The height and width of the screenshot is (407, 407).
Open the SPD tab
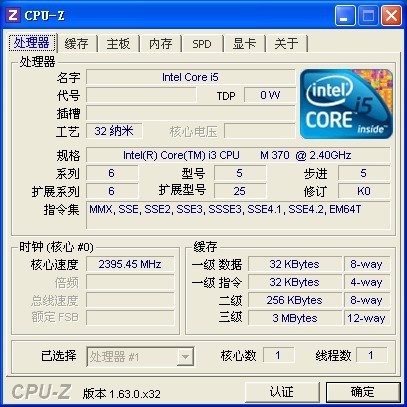202,44
